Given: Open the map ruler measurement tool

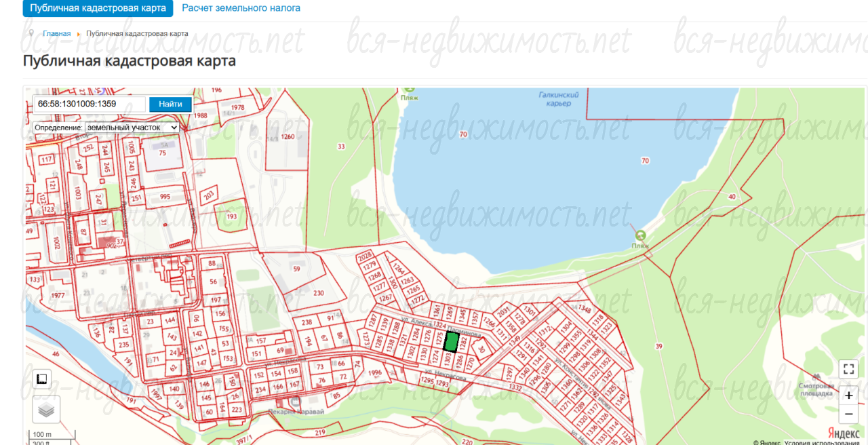Looking at the screenshot, I should click(41, 379).
